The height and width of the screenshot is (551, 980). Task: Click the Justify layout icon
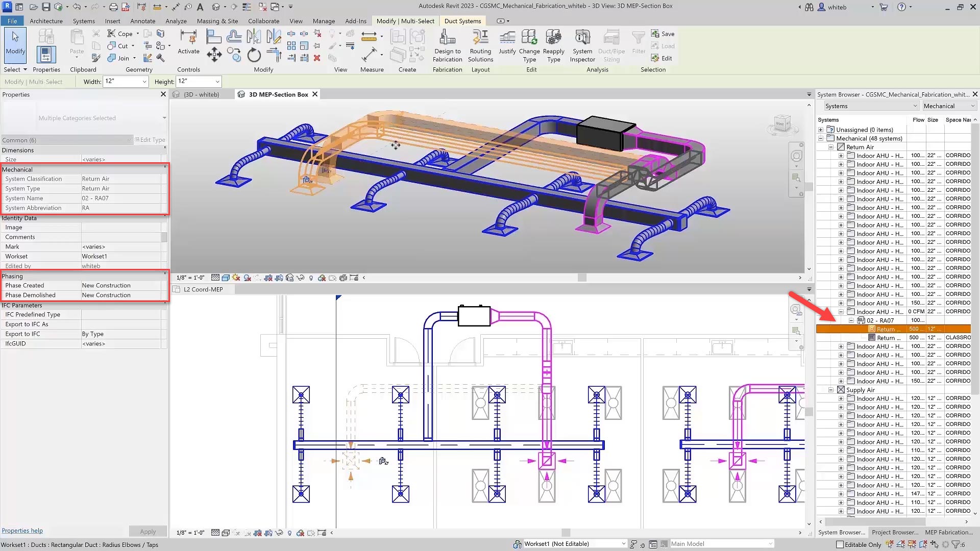point(507,38)
